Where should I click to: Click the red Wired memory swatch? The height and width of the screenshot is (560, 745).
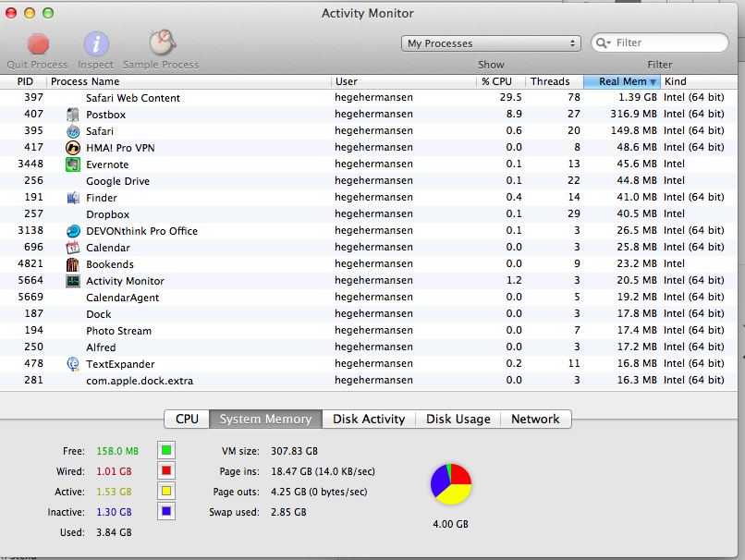pyautogui.click(x=166, y=470)
